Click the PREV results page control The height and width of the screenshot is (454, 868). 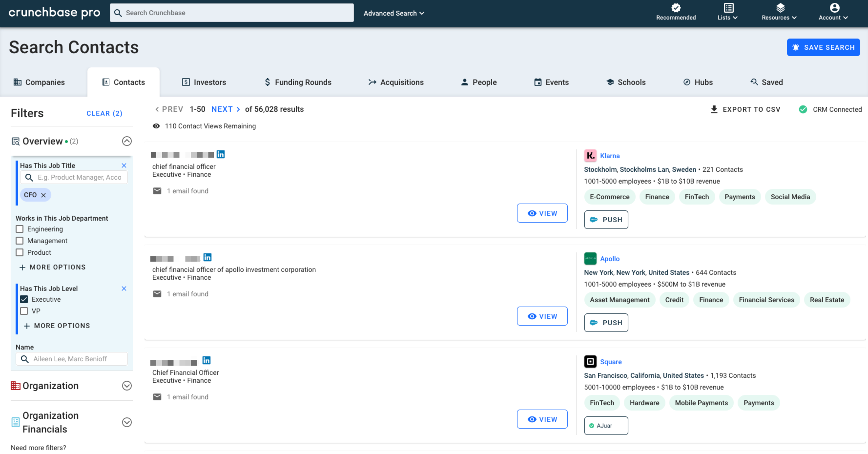(169, 109)
